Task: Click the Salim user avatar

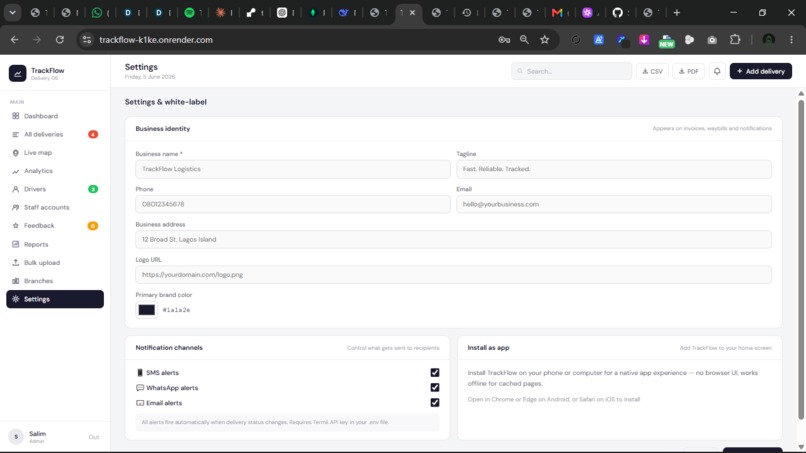Action: [x=16, y=437]
